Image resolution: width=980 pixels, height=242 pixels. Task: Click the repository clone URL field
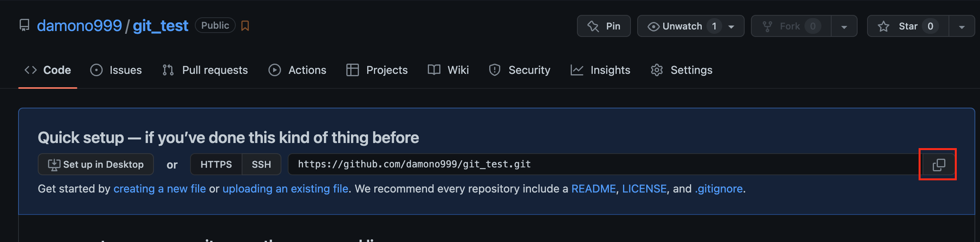[590, 164]
